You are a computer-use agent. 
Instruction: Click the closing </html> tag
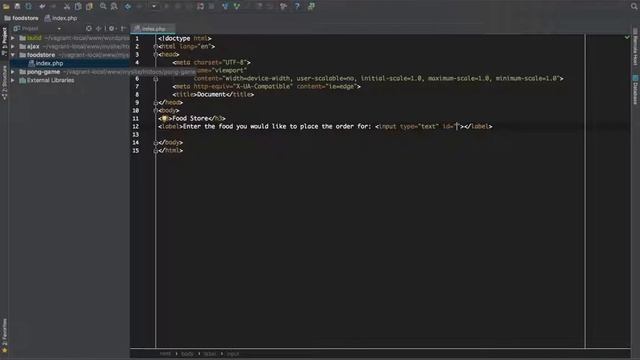pos(171,151)
